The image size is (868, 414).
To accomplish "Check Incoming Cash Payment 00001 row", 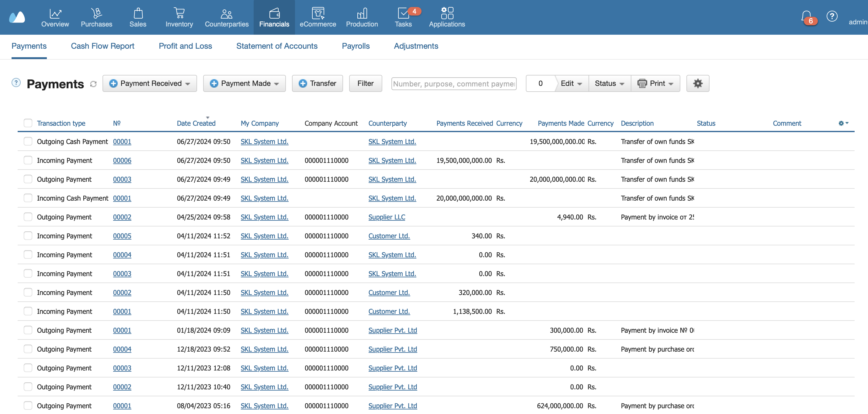I will pos(28,198).
